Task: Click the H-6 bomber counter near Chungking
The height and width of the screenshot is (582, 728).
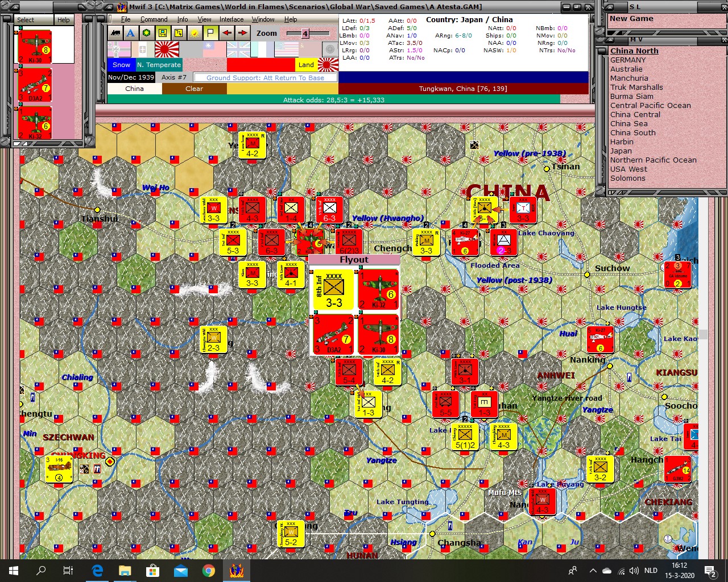Action: (59, 469)
